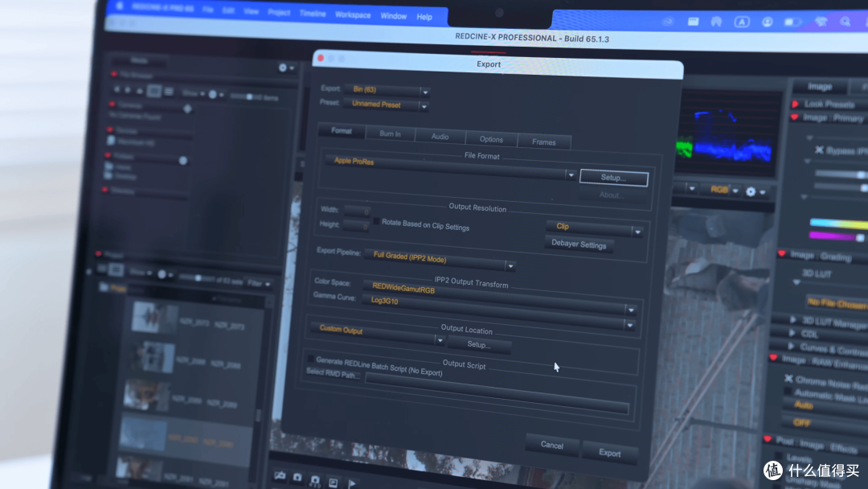Click the Width input field
Image resolution: width=868 pixels, height=489 pixels.
pyautogui.click(x=357, y=211)
